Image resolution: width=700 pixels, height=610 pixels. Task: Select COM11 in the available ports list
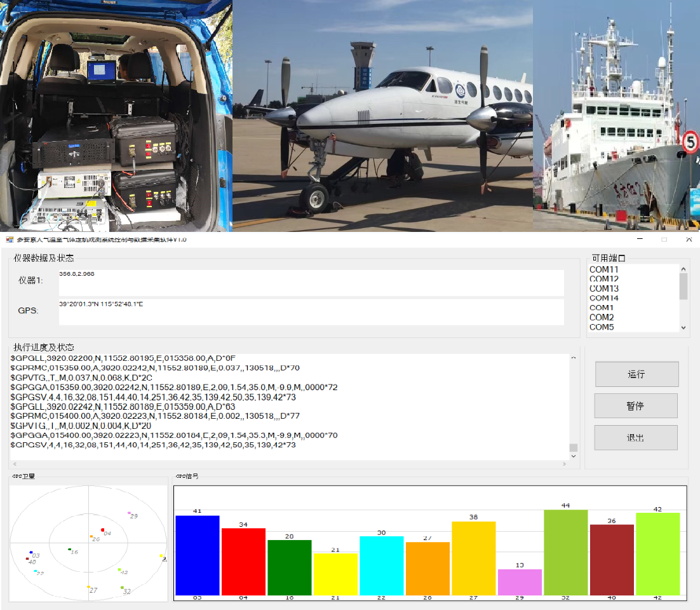coord(604,269)
